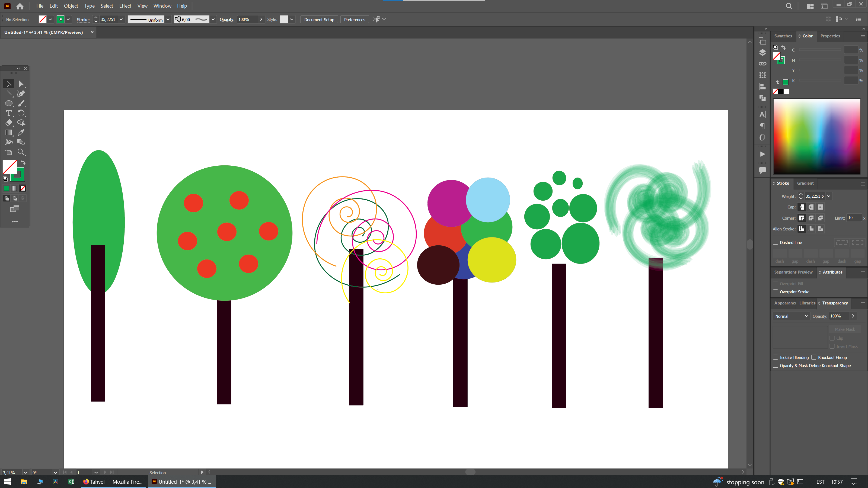Open the Style dropdown
The height and width of the screenshot is (488, 868).
[x=292, y=19]
